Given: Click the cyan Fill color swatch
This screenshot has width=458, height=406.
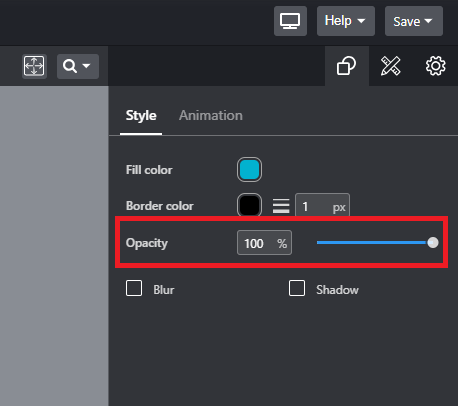Looking at the screenshot, I should 249,170.
